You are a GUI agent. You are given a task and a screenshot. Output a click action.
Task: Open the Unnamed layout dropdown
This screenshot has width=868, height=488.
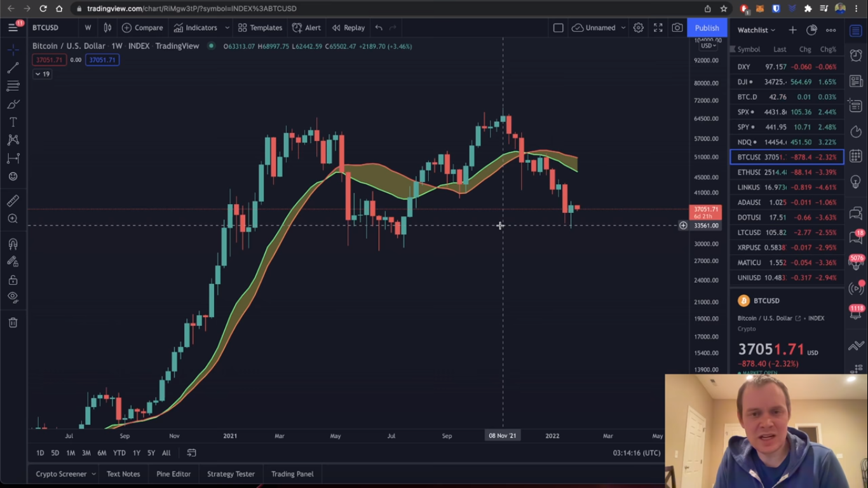pyautogui.click(x=597, y=27)
